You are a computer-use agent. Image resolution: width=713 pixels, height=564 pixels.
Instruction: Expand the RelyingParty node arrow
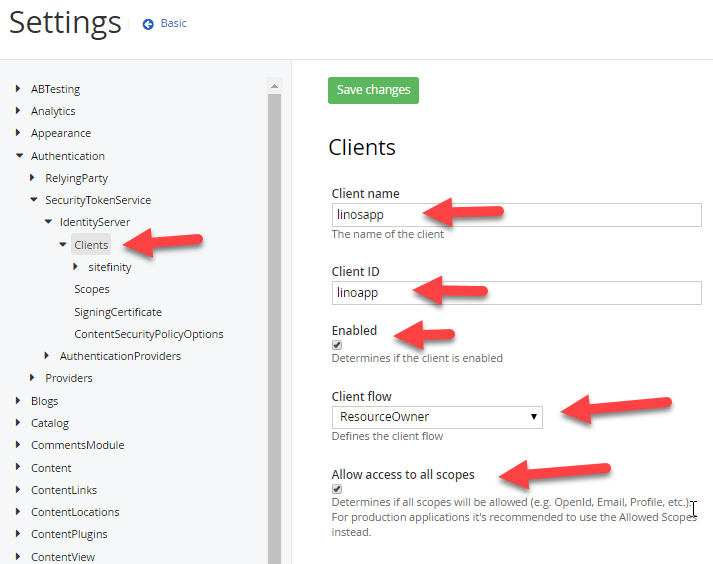coord(32,177)
